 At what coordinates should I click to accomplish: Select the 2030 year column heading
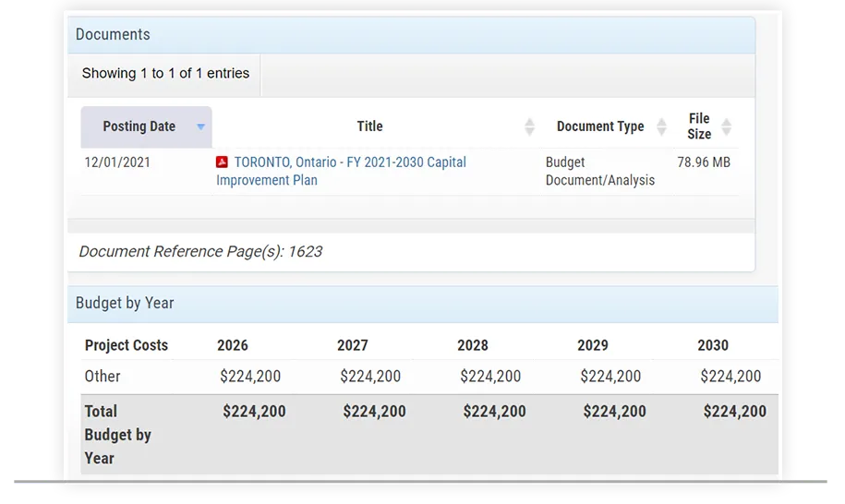click(x=712, y=345)
